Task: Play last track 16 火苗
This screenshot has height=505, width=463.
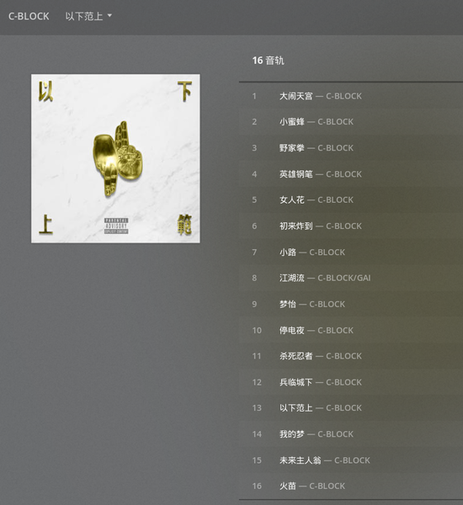Action: click(351, 486)
